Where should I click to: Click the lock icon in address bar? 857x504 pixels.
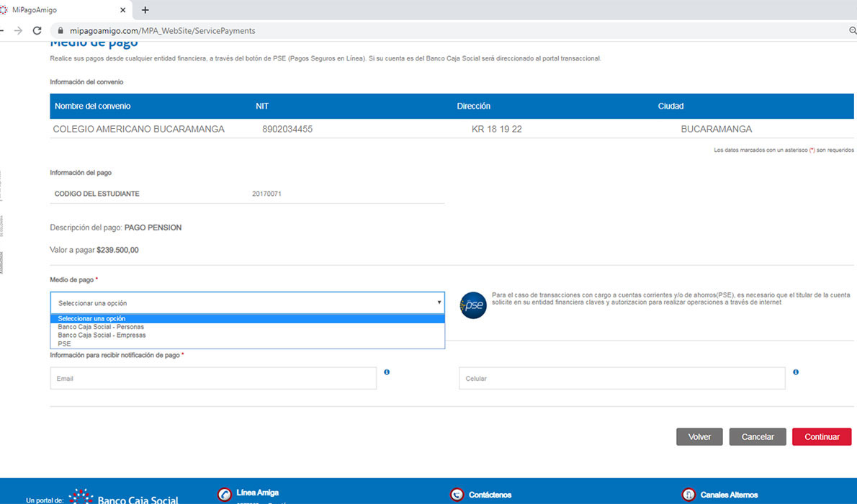60,31
